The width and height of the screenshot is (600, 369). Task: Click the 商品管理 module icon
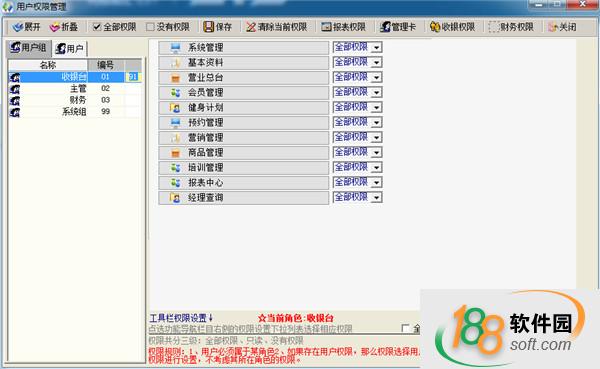175,153
